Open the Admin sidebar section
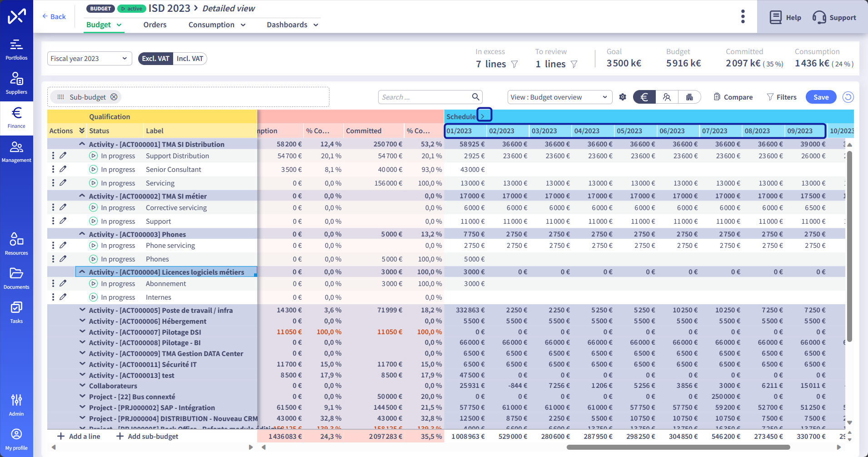The width and height of the screenshot is (868, 457). coord(16,405)
